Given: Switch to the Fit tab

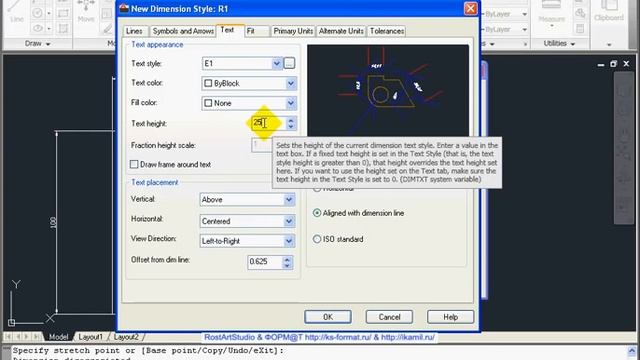Looking at the screenshot, I should click(x=257, y=31).
